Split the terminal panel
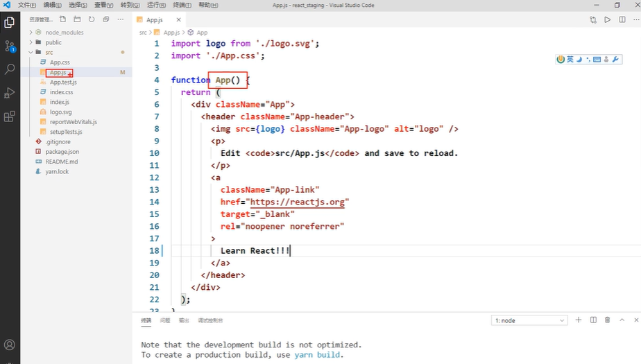The image size is (641, 364). tap(593, 320)
